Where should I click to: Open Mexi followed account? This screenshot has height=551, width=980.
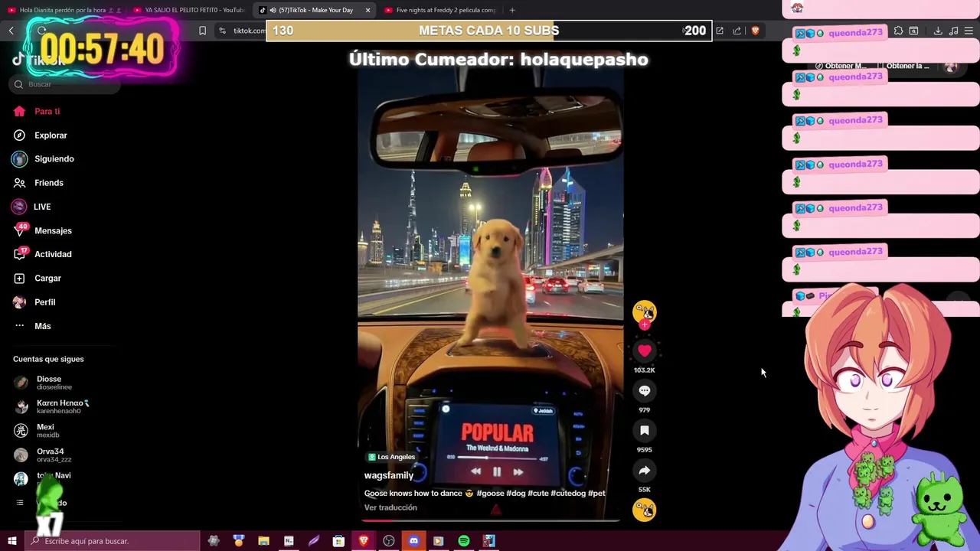pos(38,431)
